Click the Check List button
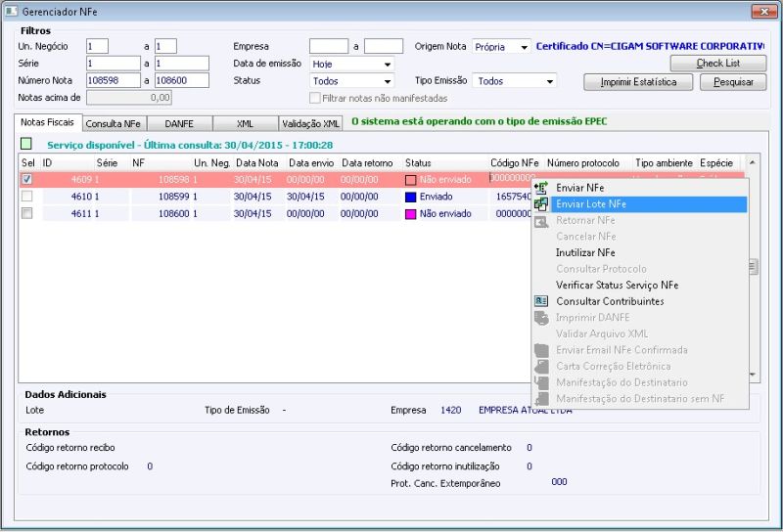Screen dimensions: 783x532 click(x=718, y=64)
